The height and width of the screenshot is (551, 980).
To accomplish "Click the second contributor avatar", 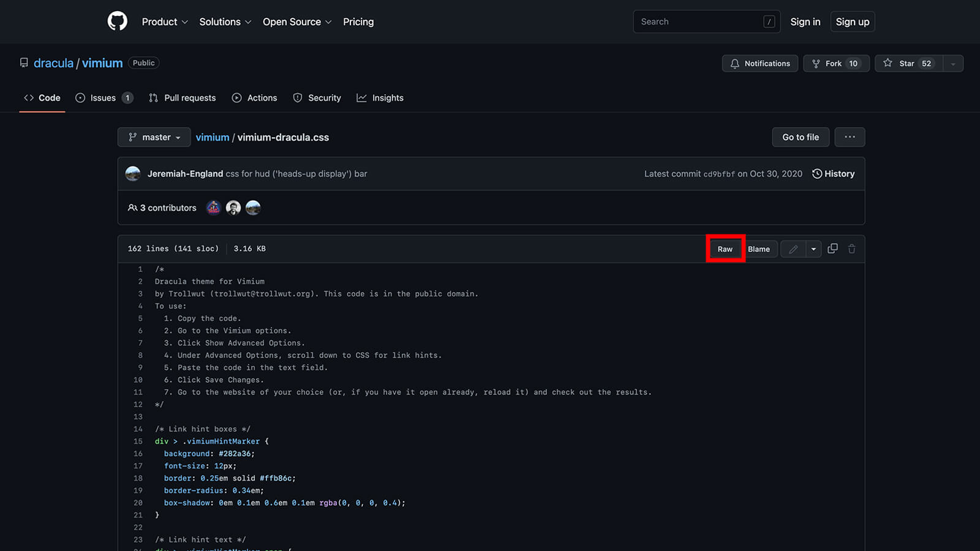I will (233, 208).
